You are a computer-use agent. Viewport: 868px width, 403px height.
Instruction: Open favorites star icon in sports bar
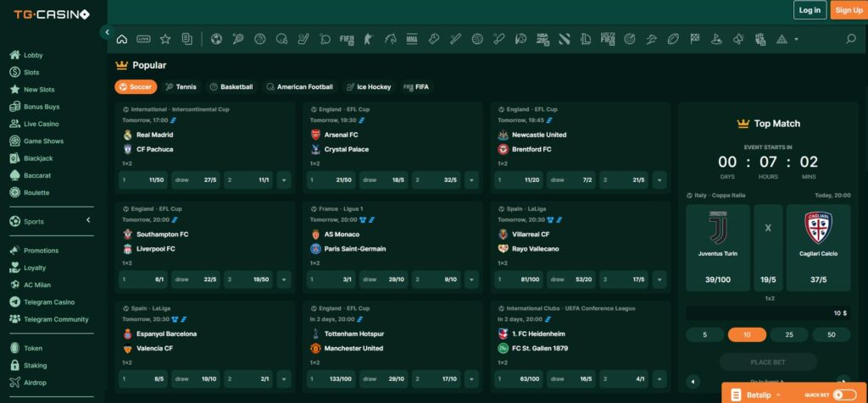coord(165,39)
